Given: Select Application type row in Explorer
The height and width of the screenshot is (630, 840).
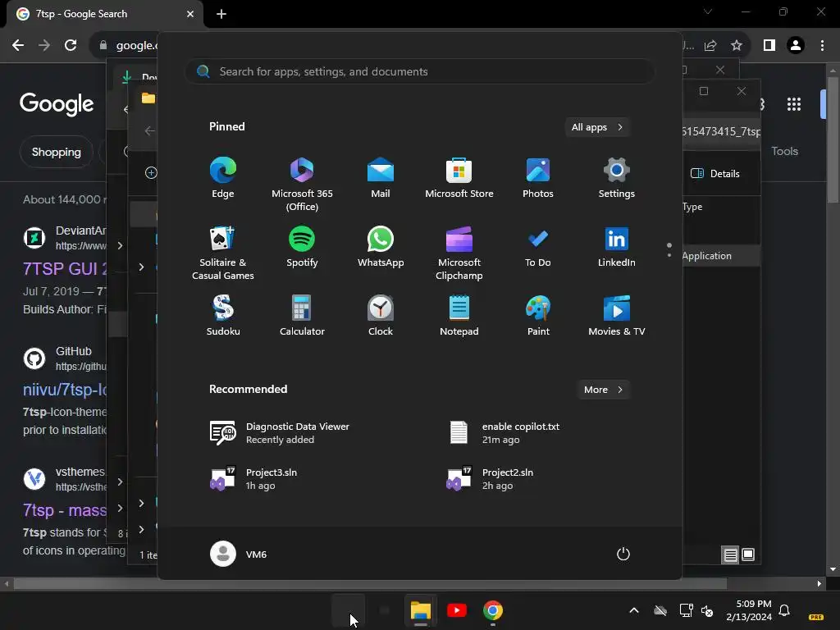Looking at the screenshot, I should pos(721,256).
